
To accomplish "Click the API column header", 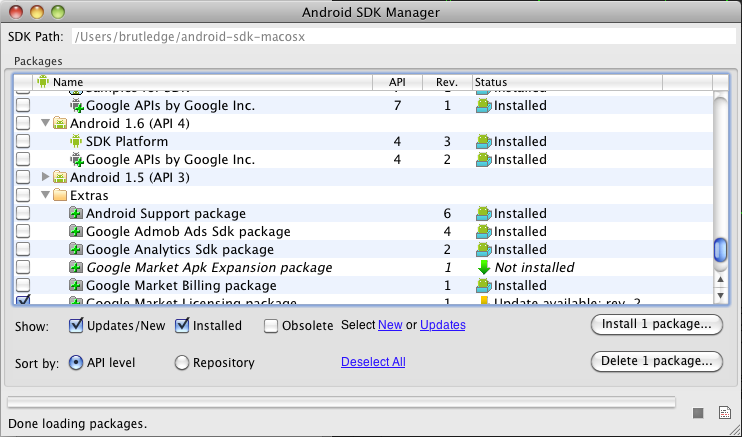I will tap(398, 82).
